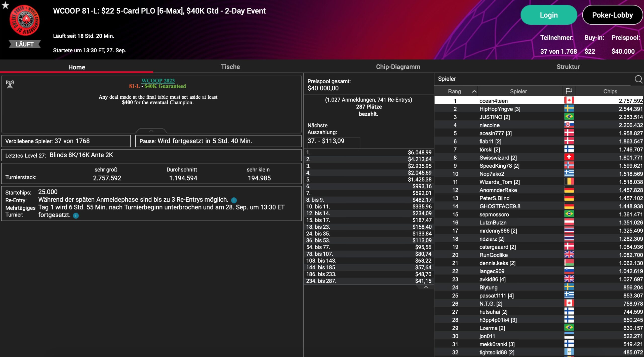This screenshot has height=357, width=644.
Task: Collapse the payout list chevron
Action: click(x=426, y=287)
